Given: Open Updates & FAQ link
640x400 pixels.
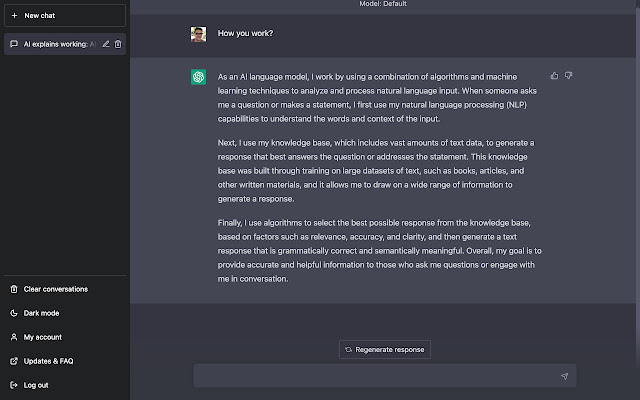Looking at the screenshot, I should coord(65,361).
